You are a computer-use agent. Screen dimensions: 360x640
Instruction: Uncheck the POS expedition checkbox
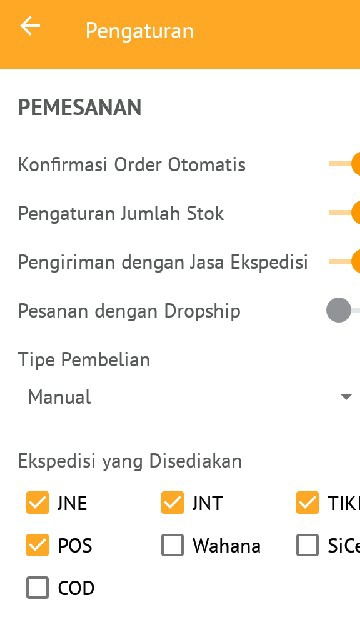(x=37, y=545)
